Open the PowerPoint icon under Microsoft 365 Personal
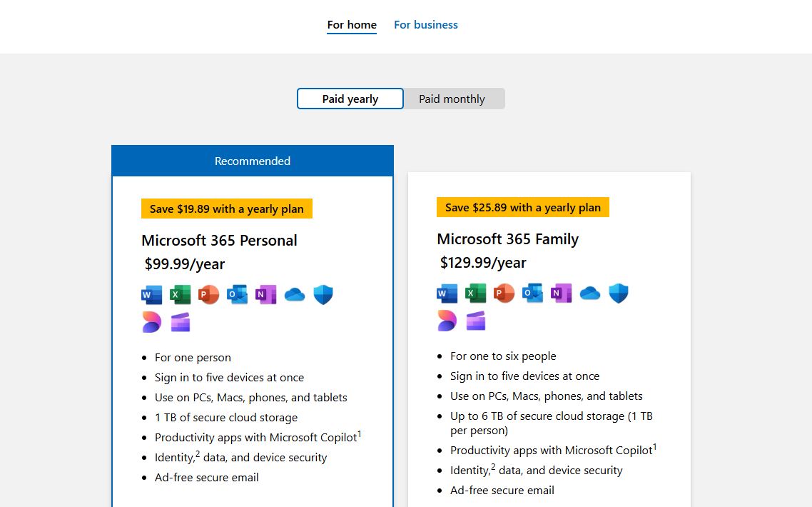Screen dimensions: 812x507 [x=208, y=294]
